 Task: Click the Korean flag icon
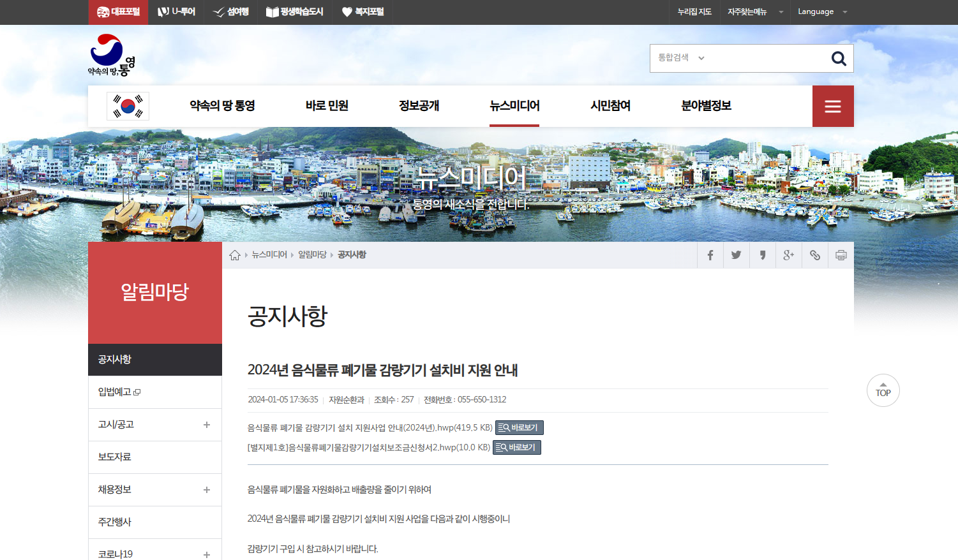(x=128, y=106)
